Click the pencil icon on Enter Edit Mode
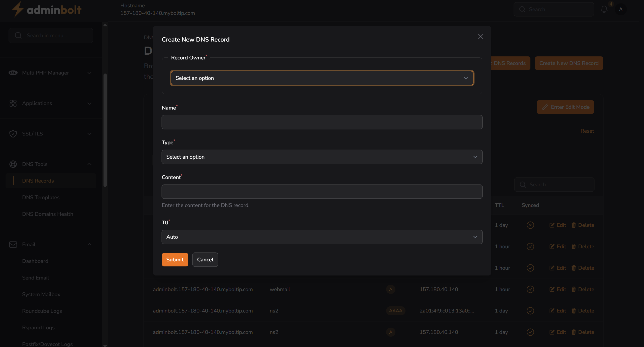 [545, 107]
